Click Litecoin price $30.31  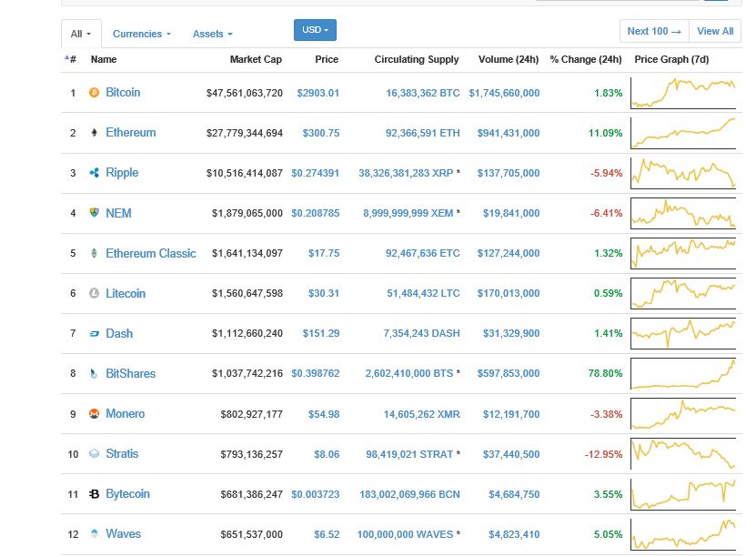pos(324,293)
